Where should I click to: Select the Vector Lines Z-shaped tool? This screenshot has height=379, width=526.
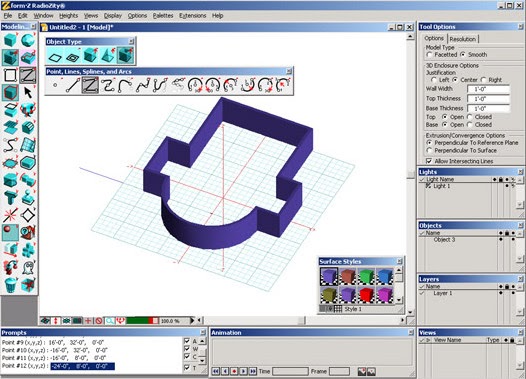[90, 85]
